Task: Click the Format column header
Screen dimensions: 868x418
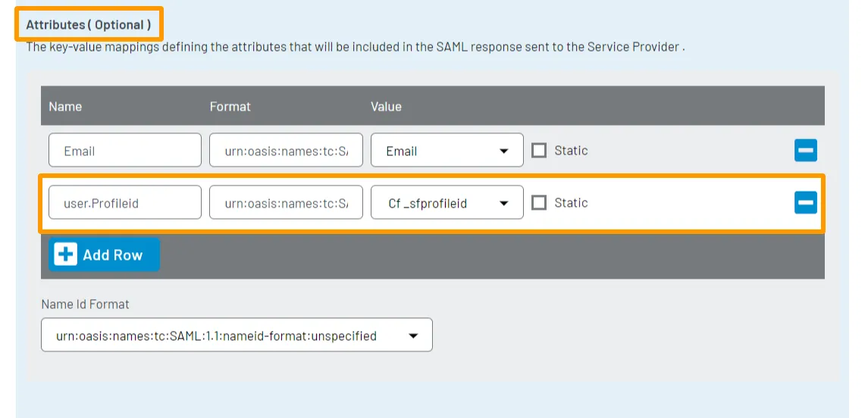Action: 230,106
